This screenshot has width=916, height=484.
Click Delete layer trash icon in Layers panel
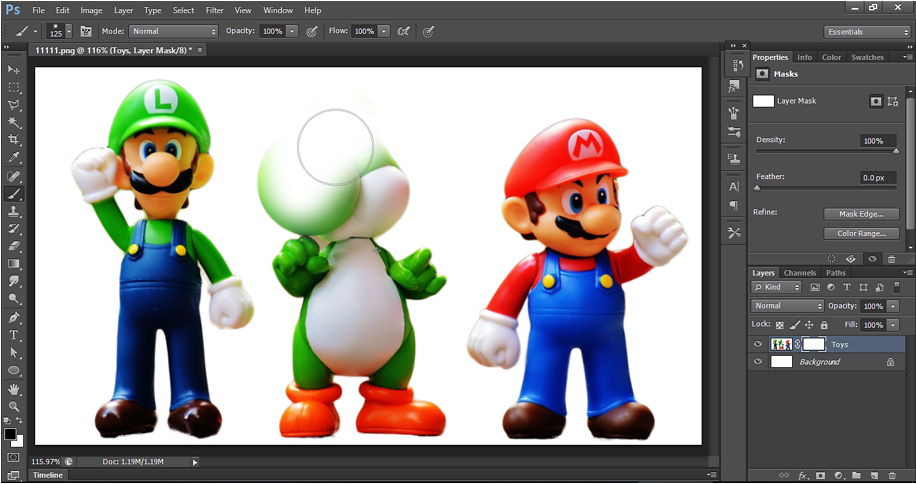tap(892, 476)
